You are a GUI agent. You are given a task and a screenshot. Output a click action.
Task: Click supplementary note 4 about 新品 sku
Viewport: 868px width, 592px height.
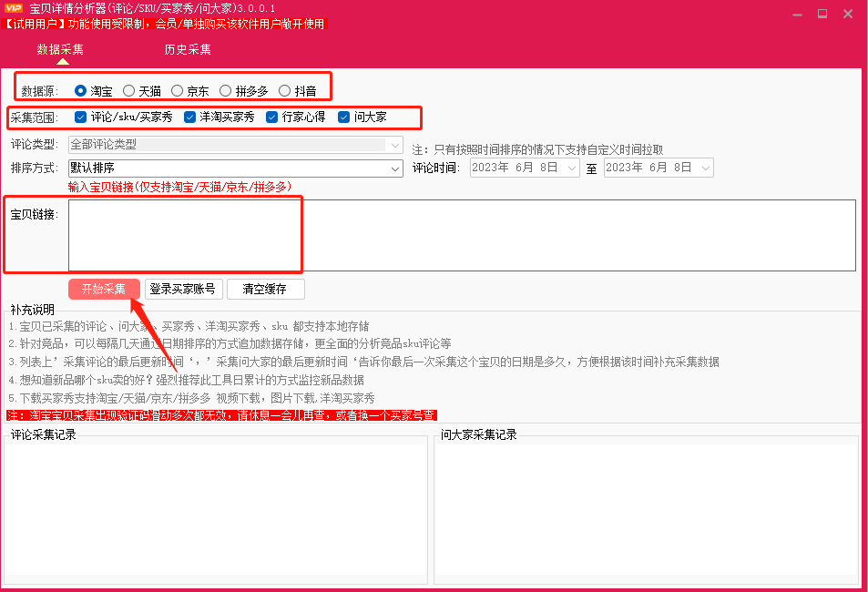pyautogui.click(x=187, y=380)
